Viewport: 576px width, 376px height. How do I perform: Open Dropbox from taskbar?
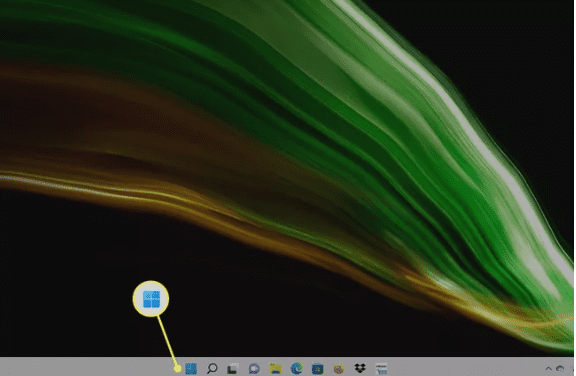click(x=360, y=368)
